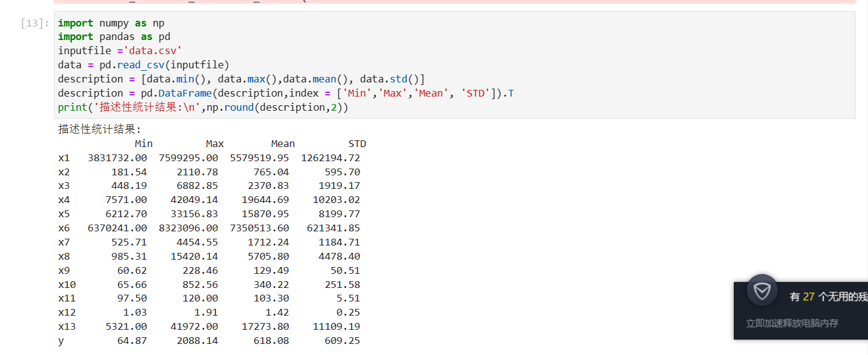Click the value '5705.80'

point(268,257)
